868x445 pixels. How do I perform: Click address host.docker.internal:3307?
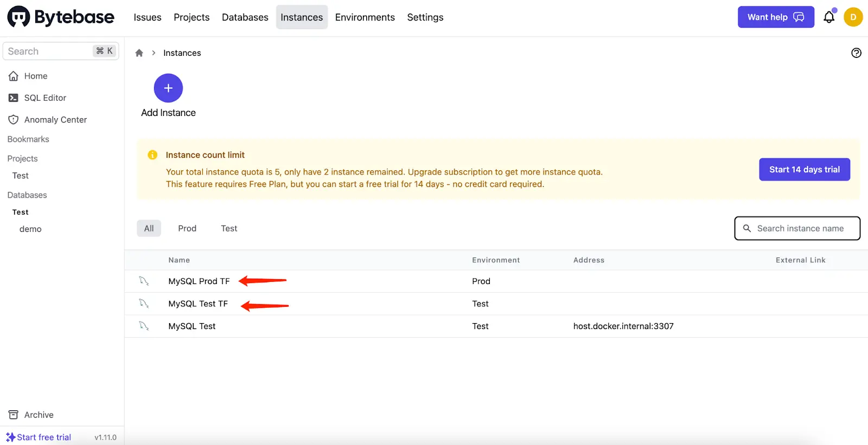pos(623,326)
